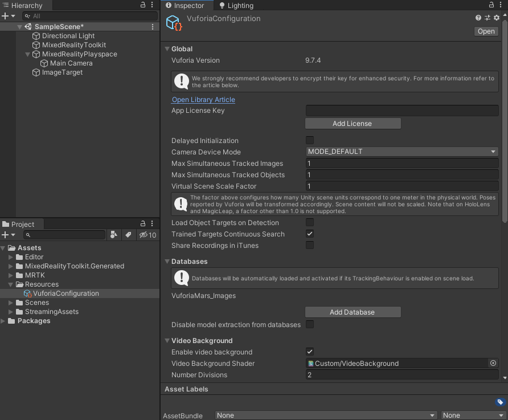
Task: Click the Add License button
Action: point(353,124)
